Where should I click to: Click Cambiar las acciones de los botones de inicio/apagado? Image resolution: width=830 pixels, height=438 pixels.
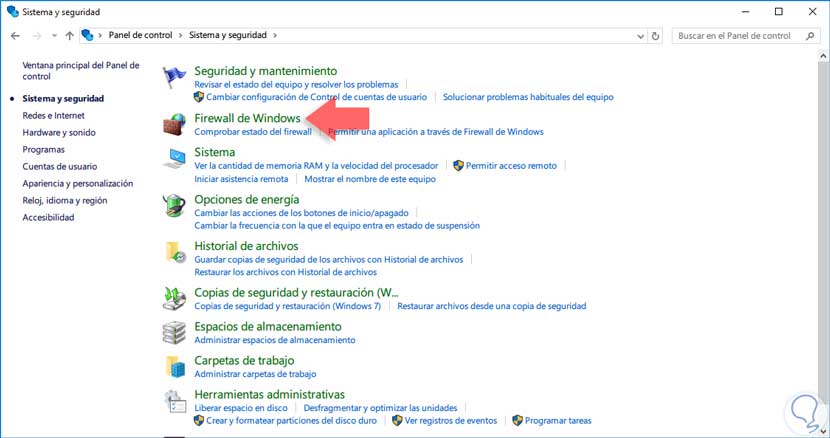point(301,213)
